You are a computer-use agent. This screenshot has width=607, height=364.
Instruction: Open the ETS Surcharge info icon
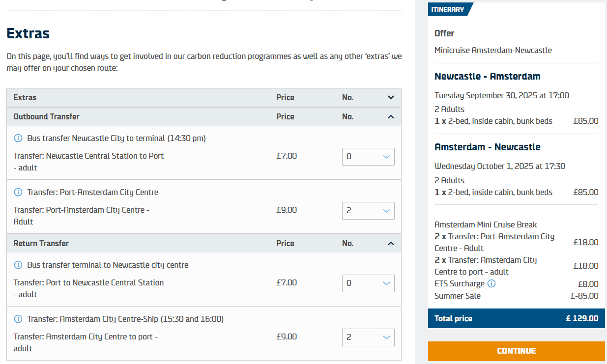pyautogui.click(x=491, y=284)
